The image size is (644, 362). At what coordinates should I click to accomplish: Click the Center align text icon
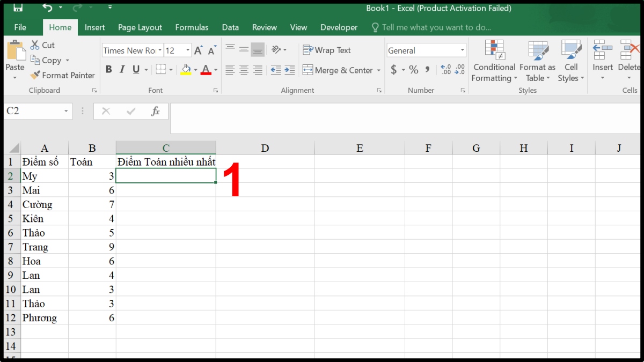244,70
